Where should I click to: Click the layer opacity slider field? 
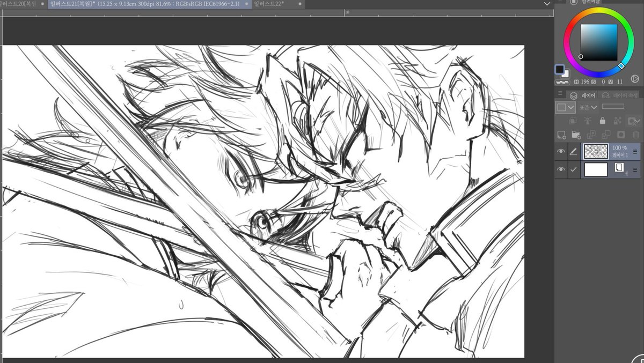coord(612,107)
